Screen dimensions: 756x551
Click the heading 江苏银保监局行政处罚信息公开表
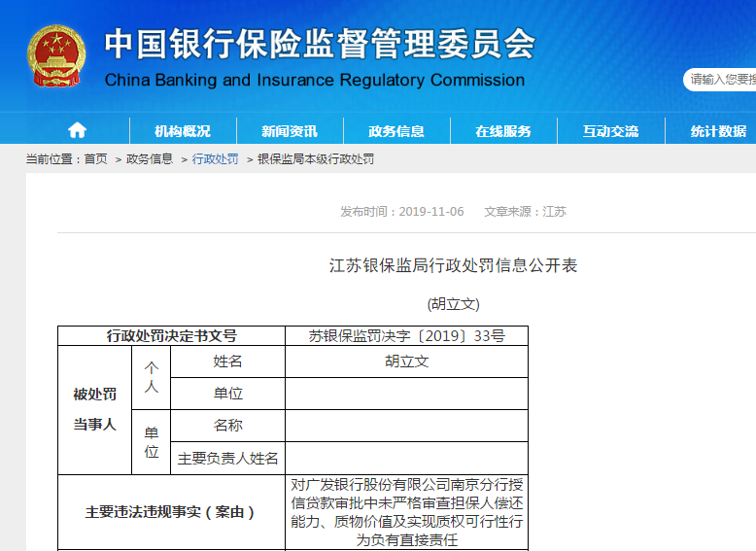pyautogui.click(x=453, y=265)
